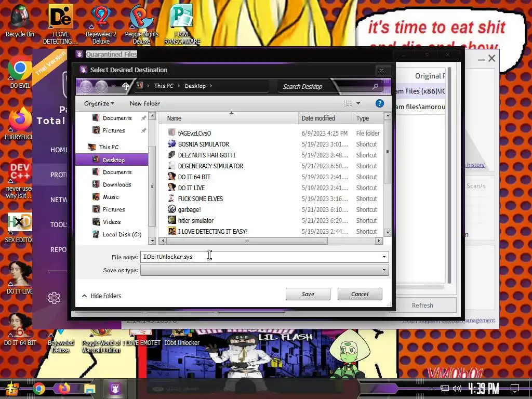This screenshot has height=399, width=532.
Task: Open the volume control in system tray
Action: (x=457, y=389)
